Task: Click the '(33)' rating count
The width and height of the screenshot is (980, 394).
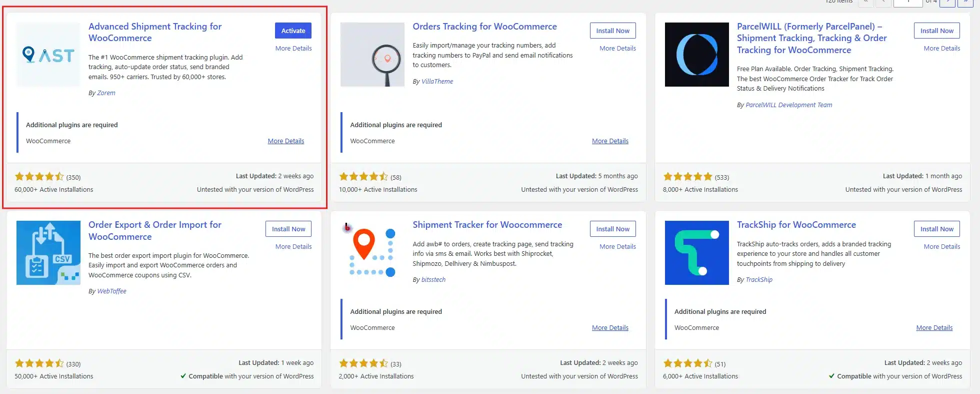Action: tap(396, 364)
